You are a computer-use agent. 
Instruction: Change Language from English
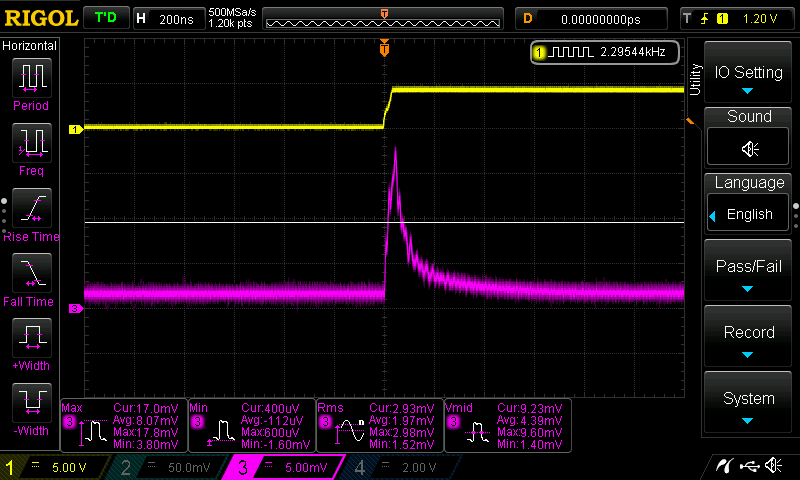click(749, 214)
